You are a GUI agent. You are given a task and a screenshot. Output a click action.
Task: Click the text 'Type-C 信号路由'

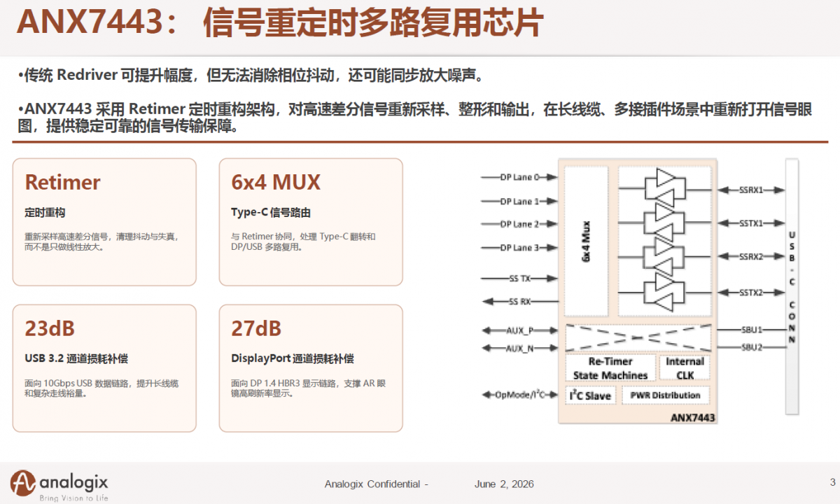coord(270,213)
